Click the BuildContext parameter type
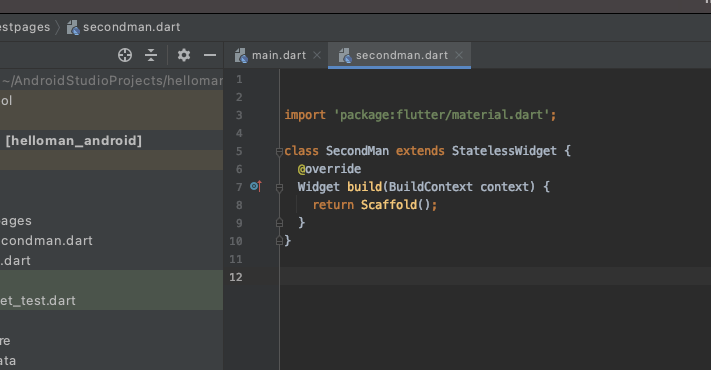This screenshot has height=370, width=711. click(x=430, y=187)
